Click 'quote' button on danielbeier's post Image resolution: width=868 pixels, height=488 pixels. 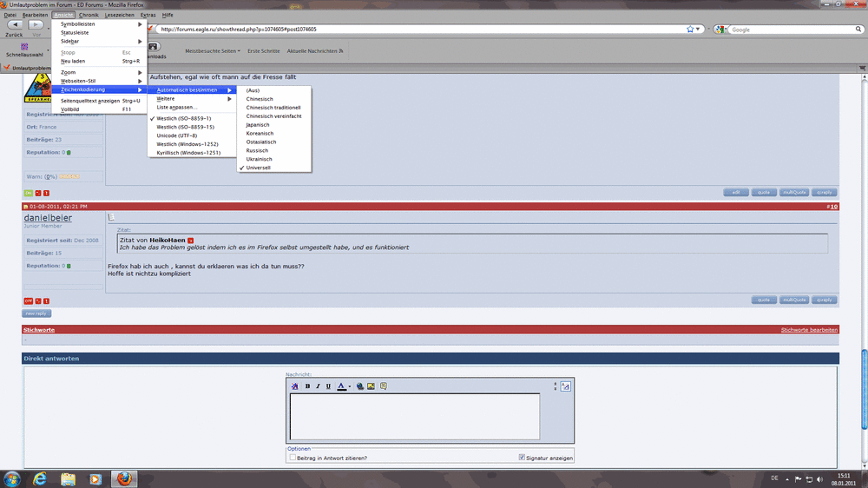click(763, 300)
